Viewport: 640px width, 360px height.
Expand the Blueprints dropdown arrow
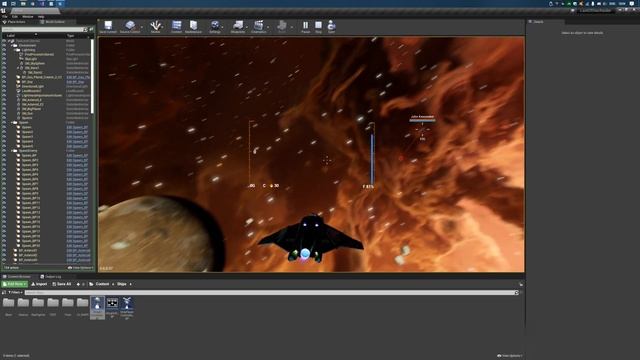247,27
